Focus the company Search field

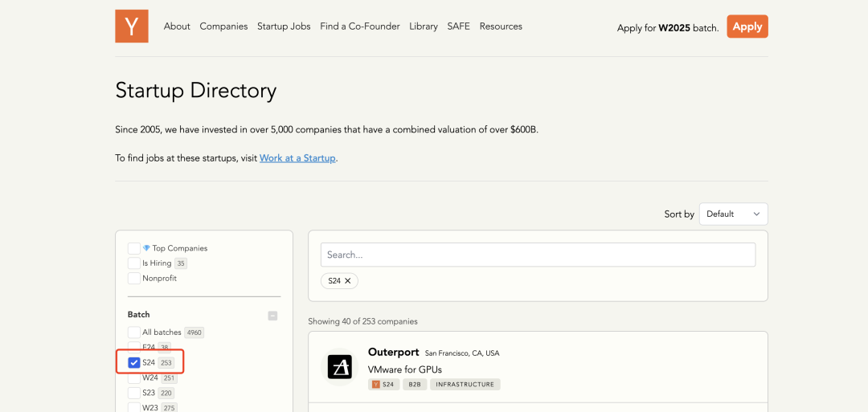[538, 255]
